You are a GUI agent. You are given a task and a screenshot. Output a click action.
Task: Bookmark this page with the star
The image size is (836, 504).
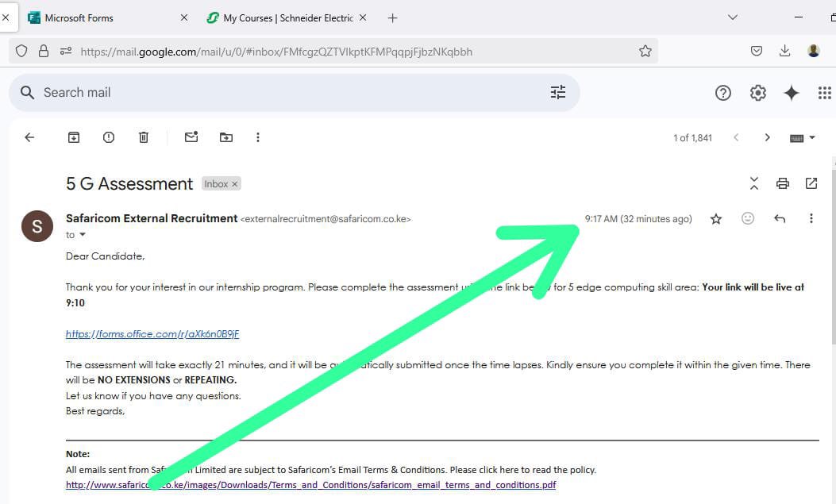point(645,51)
